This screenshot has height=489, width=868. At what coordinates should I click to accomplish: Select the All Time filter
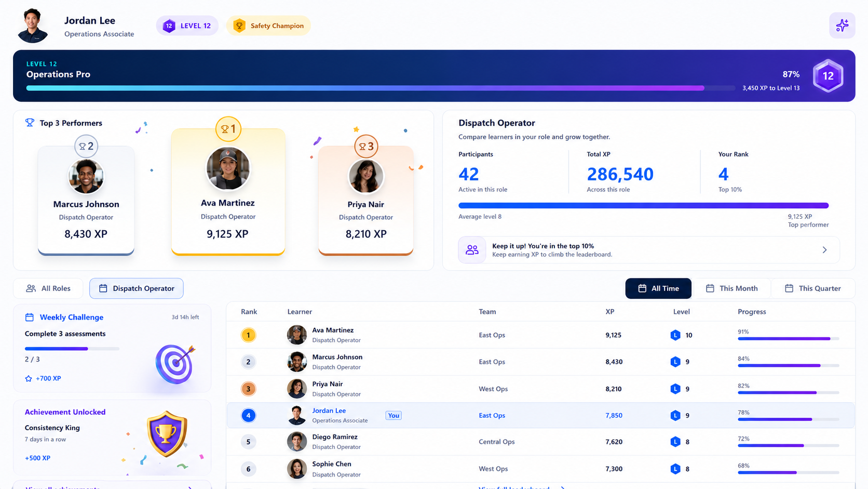click(x=658, y=288)
